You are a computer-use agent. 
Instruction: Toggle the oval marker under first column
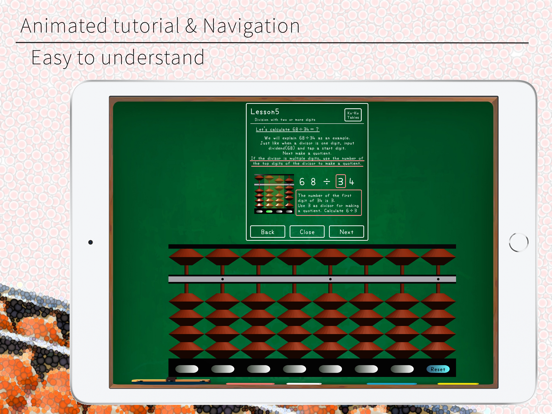[x=187, y=369]
